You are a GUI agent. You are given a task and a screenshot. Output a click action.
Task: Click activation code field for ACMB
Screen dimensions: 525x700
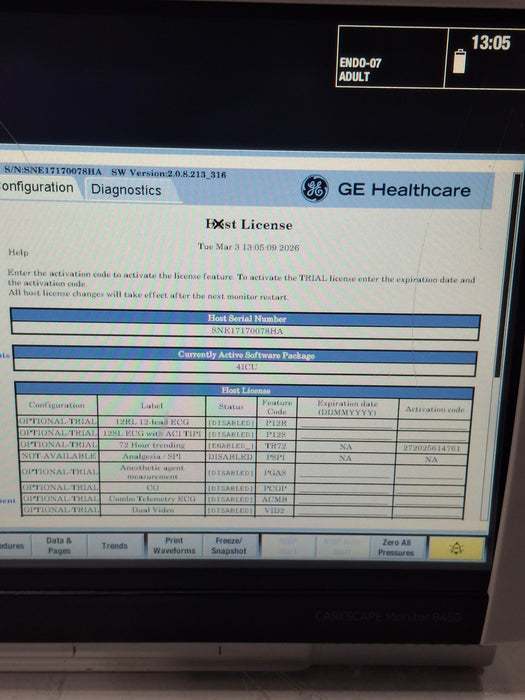click(x=428, y=501)
